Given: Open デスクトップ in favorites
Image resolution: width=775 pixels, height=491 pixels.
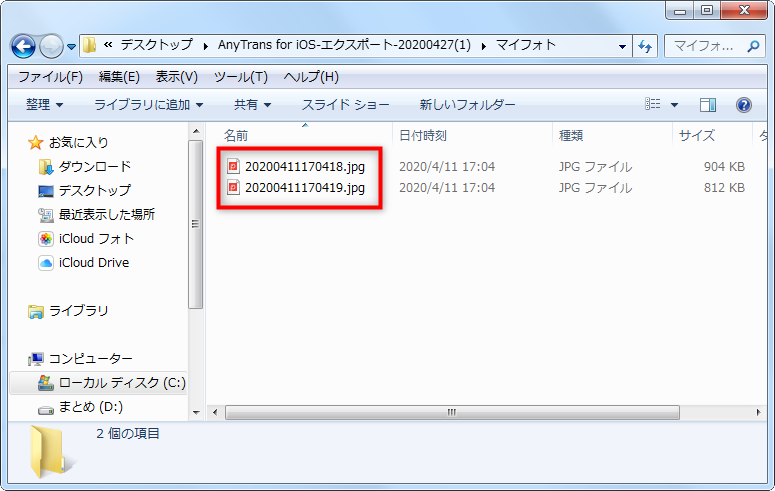Looking at the screenshot, I should pyautogui.click(x=94, y=190).
